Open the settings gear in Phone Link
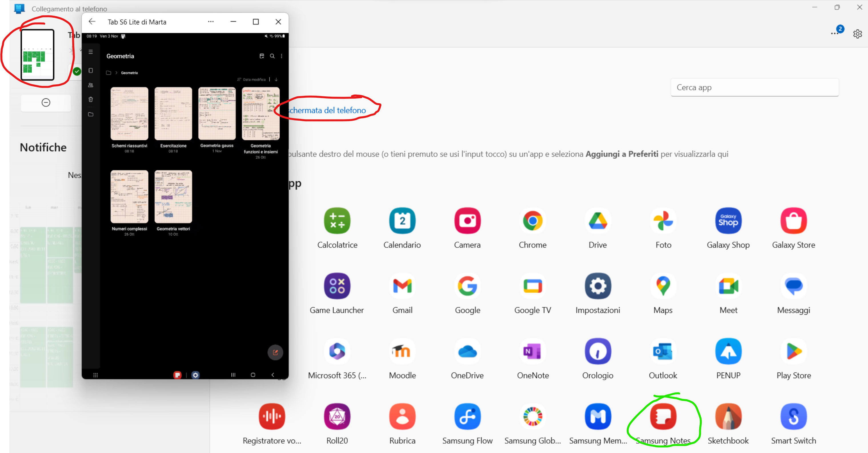Screen dimensions: 868x453 858,33
